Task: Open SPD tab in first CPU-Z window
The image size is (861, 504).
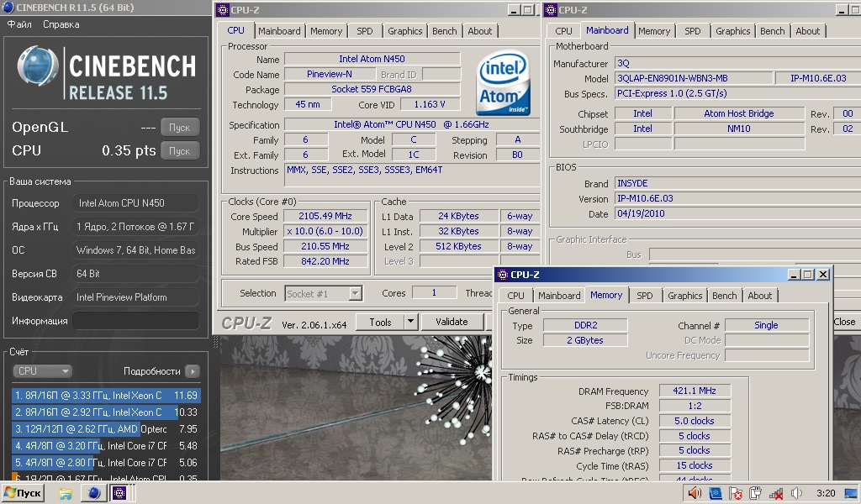Action: pyautogui.click(x=365, y=31)
